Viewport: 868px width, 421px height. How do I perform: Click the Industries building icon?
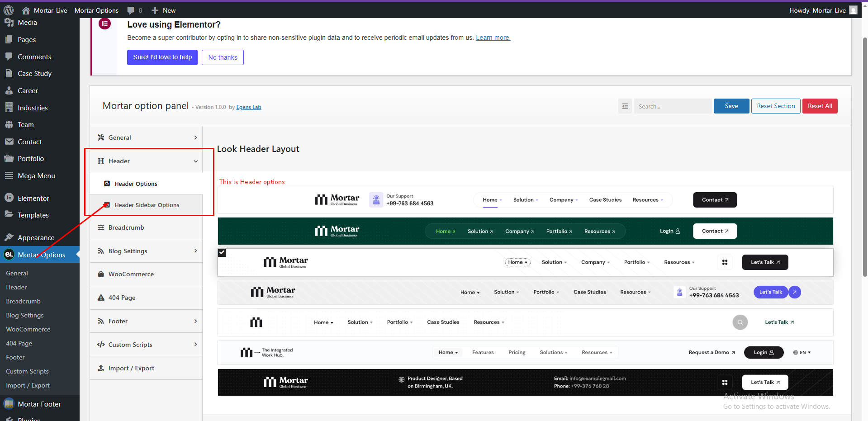pos(9,108)
